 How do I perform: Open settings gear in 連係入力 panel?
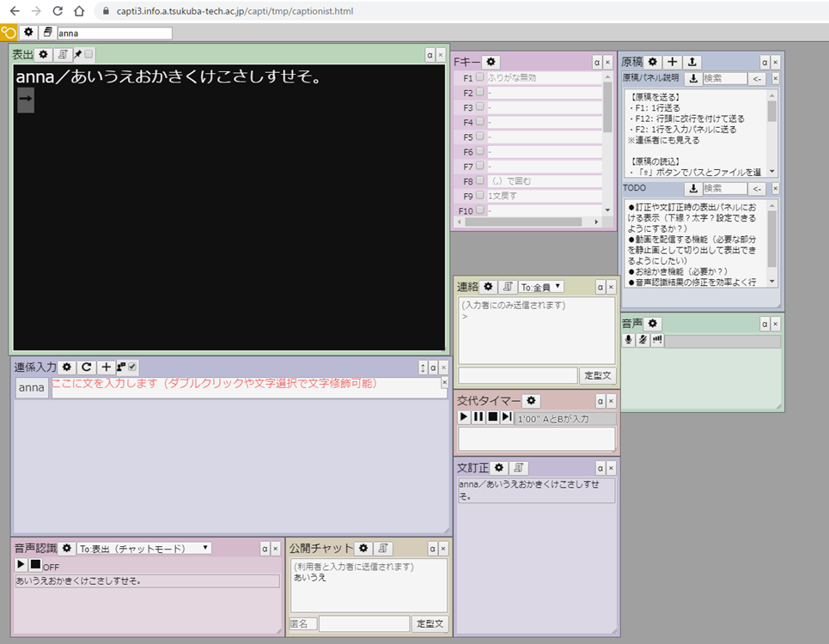pos(67,367)
